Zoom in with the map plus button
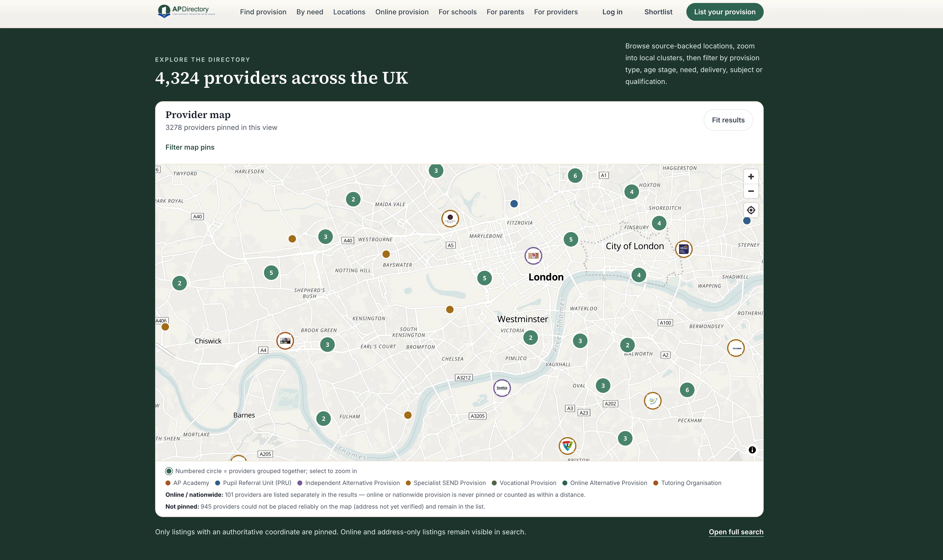 (751, 177)
